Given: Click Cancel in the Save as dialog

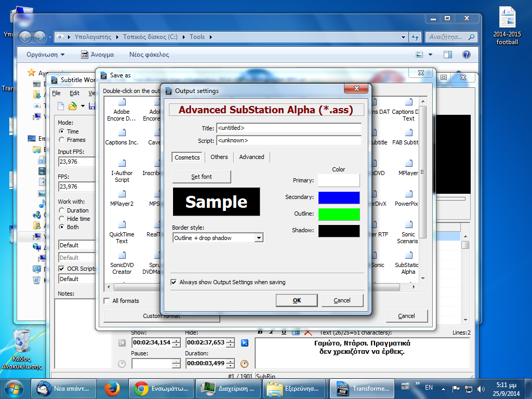Looking at the screenshot, I should 406,316.
